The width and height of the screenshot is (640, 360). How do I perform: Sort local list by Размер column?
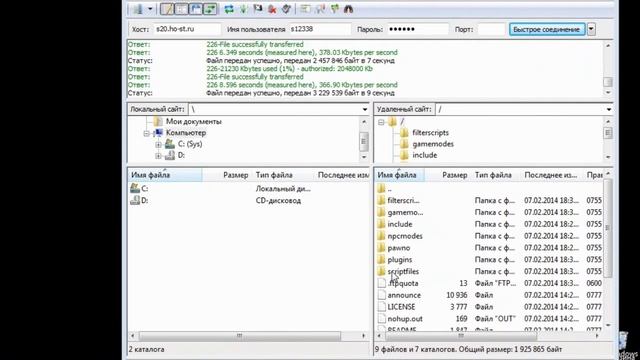tap(227, 175)
